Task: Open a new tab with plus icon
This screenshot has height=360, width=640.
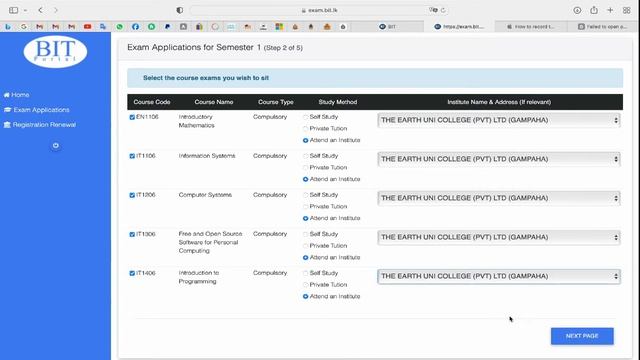Action: point(610,10)
